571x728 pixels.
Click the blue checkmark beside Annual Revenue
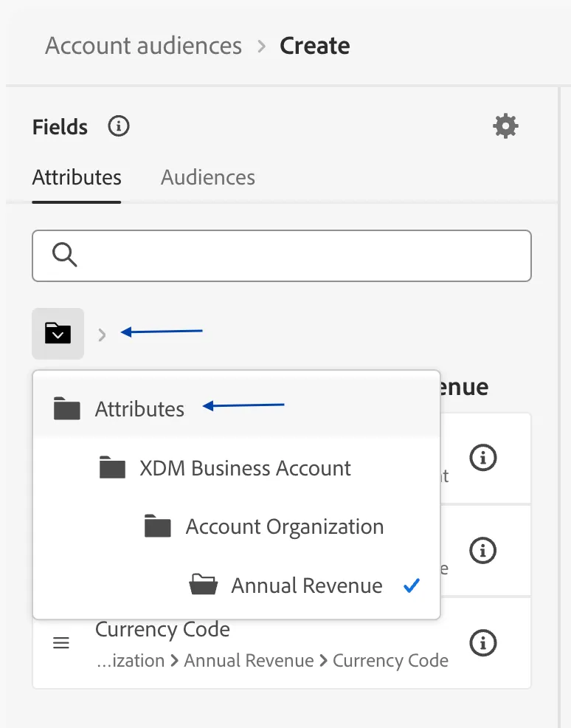[412, 586]
